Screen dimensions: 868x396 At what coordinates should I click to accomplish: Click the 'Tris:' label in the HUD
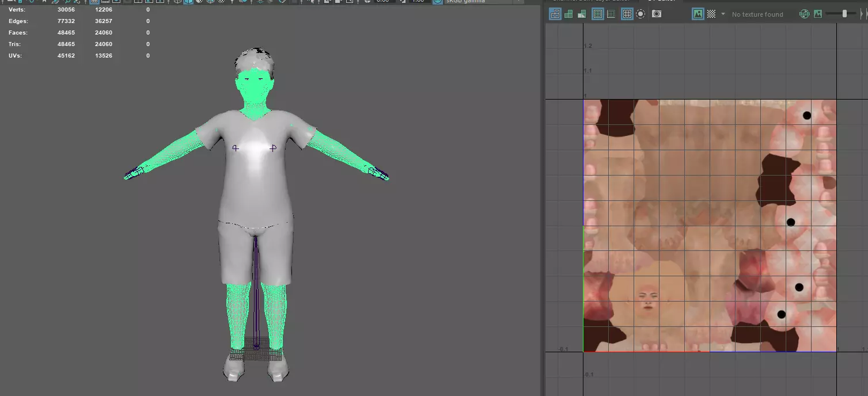coord(15,44)
